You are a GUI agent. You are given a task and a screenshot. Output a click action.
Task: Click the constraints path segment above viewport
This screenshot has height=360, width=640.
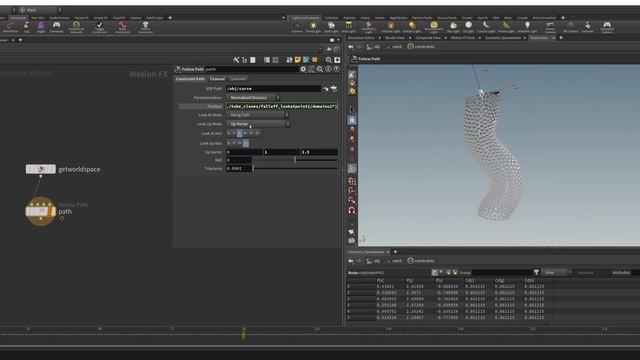tap(421, 47)
